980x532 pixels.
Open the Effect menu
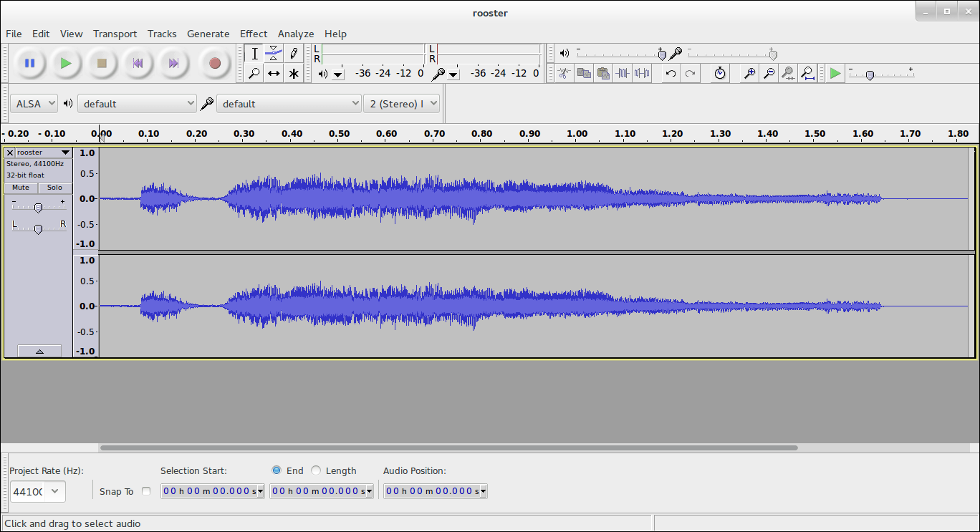point(254,34)
